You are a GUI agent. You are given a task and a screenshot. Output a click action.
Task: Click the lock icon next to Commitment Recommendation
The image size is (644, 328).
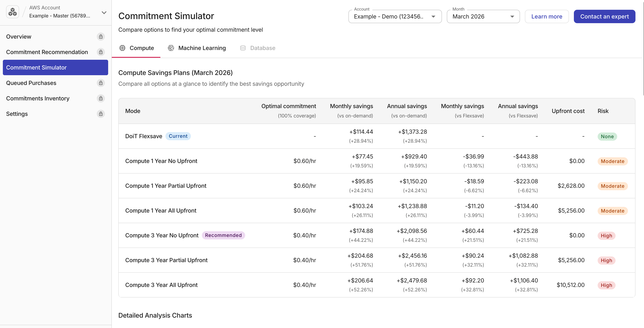(101, 52)
